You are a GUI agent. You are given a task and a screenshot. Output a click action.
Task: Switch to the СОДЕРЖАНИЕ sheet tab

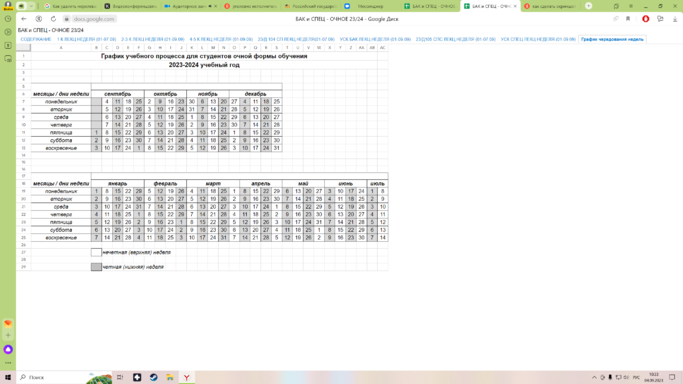pos(36,39)
